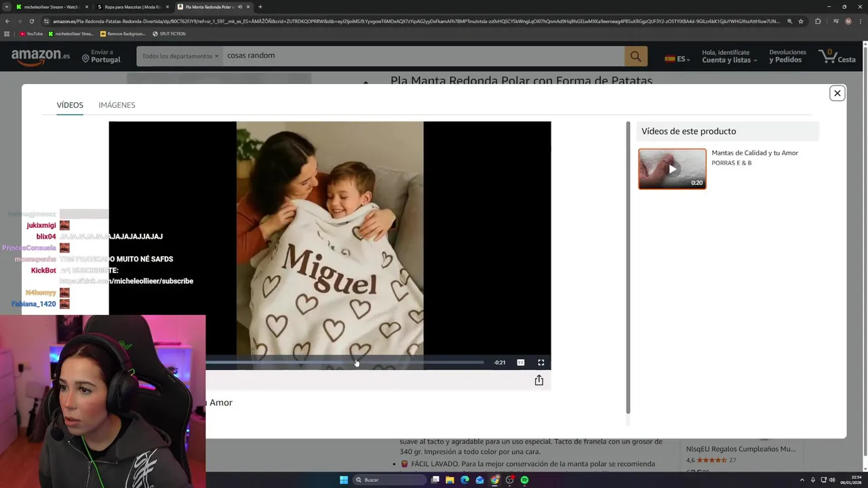
Task: Click the microphone icon in the system tray
Action: [812, 480]
